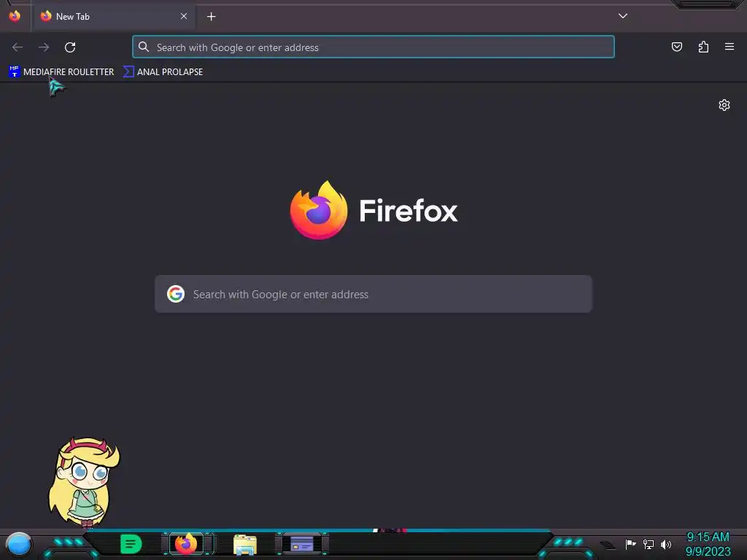Open the green chat app on taskbar

131,544
